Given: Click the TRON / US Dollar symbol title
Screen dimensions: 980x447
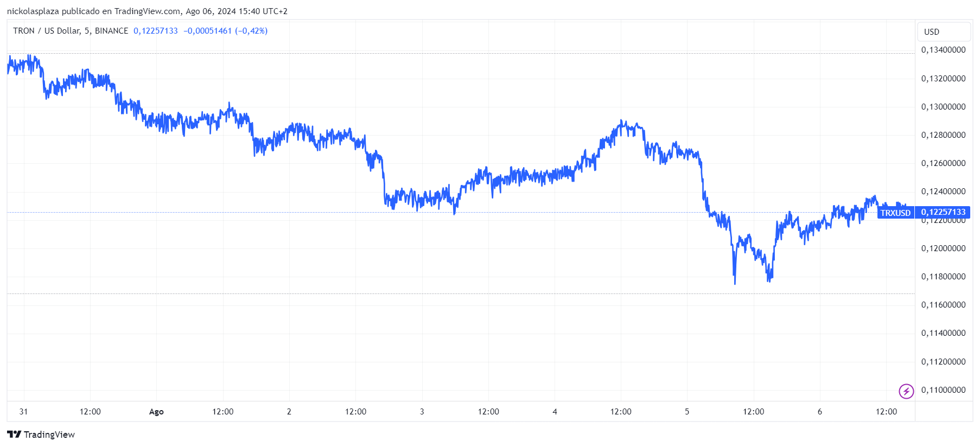Looking at the screenshot, I should click(x=47, y=31).
